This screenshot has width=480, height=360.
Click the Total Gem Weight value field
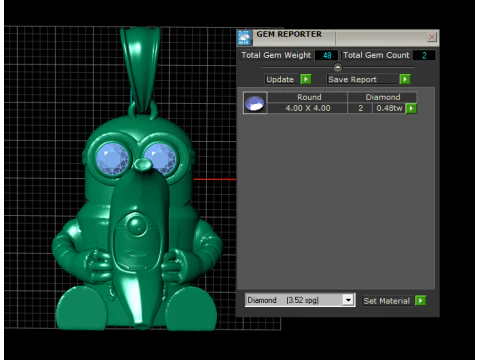[x=326, y=55]
